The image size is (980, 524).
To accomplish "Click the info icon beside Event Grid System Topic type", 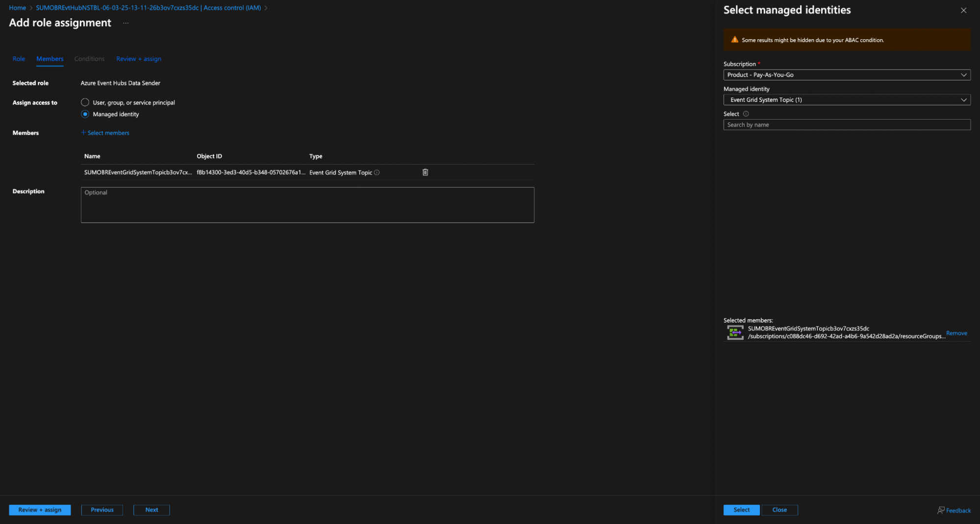I will click(376, 173).
